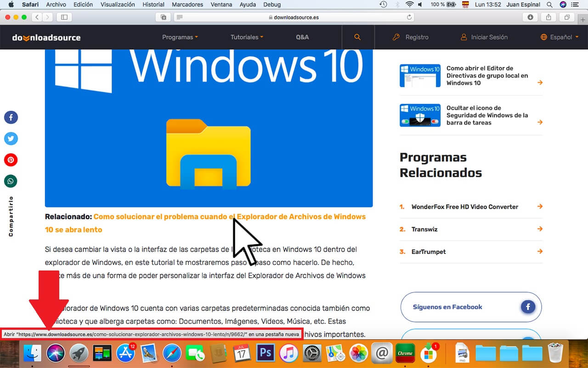This screenshot has height=368, width=588.
Task: Reload page with the refresh icon
Action: [409, 17]
